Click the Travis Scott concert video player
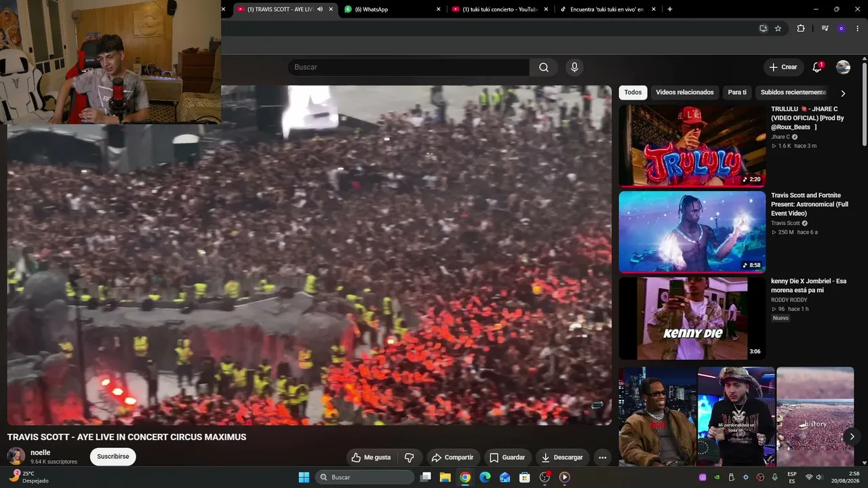868x488 pixels. click(309, 255)
